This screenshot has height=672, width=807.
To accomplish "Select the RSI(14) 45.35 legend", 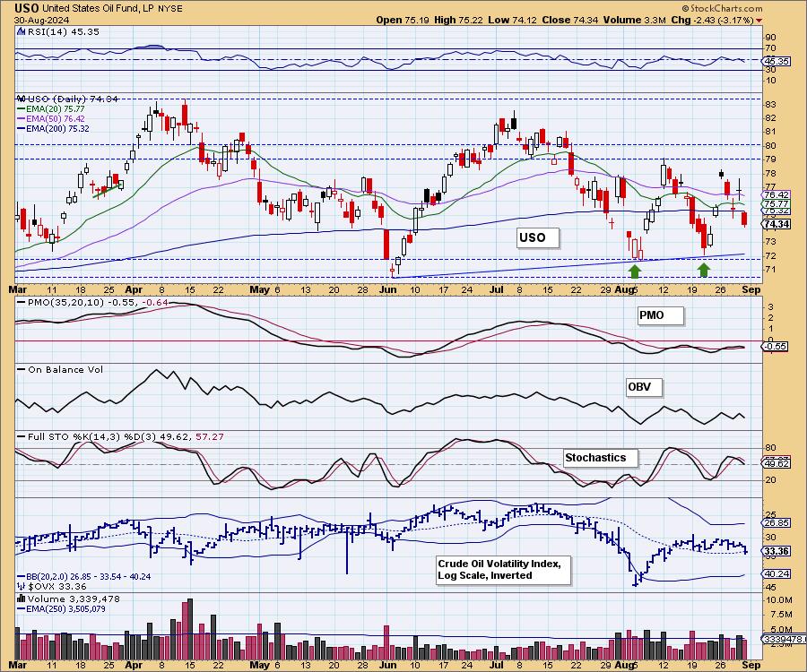I will 62,31.
